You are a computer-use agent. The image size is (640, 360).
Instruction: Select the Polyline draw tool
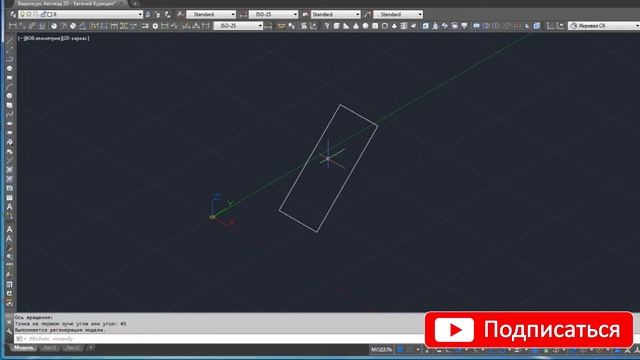coord(9,59)
